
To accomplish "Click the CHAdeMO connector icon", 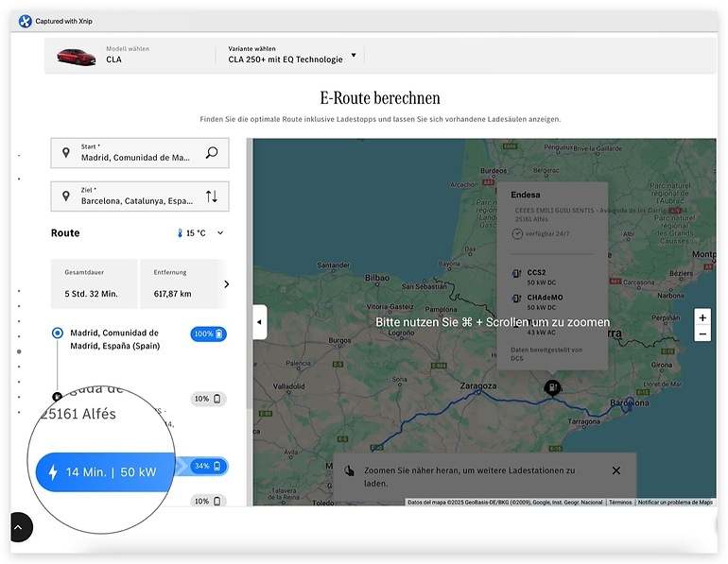I will 516,299.
